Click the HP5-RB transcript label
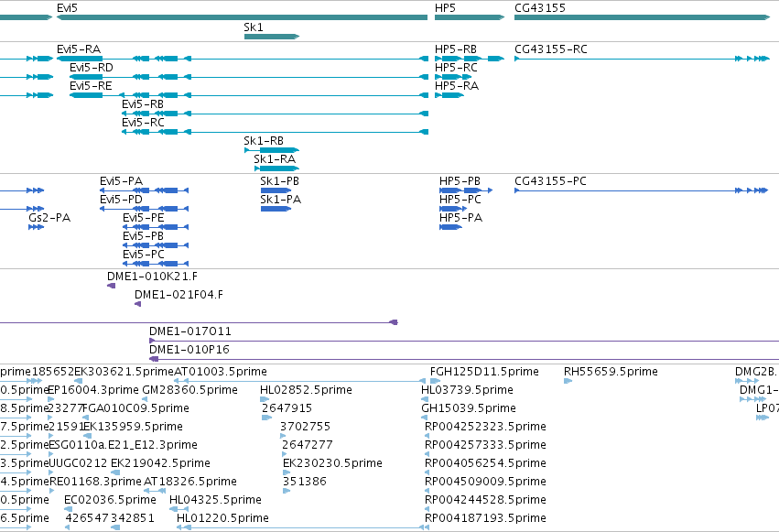The image size is (779, 532). click(x=456, y=49)
